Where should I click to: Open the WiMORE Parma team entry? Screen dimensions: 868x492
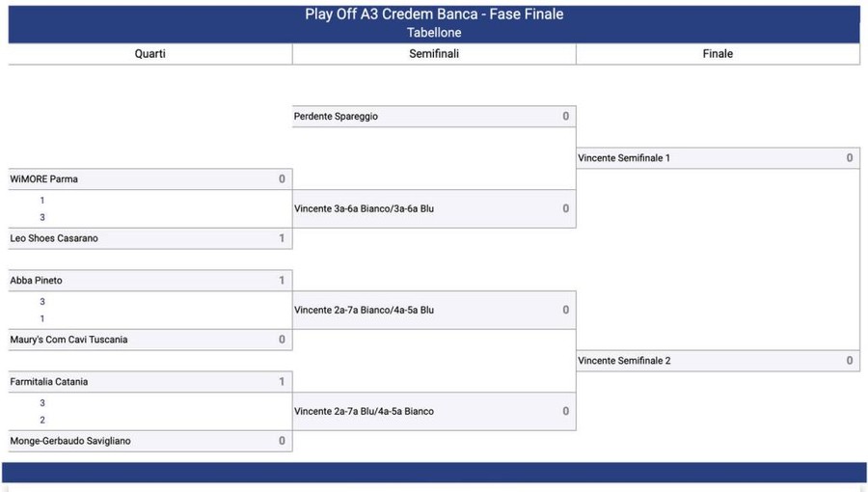(x=150, y=179)
